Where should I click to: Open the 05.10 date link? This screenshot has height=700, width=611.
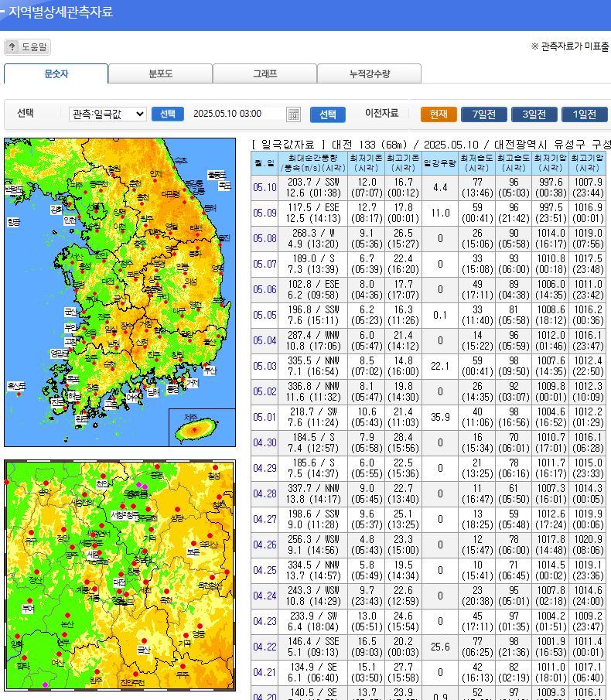pos(265,187)
